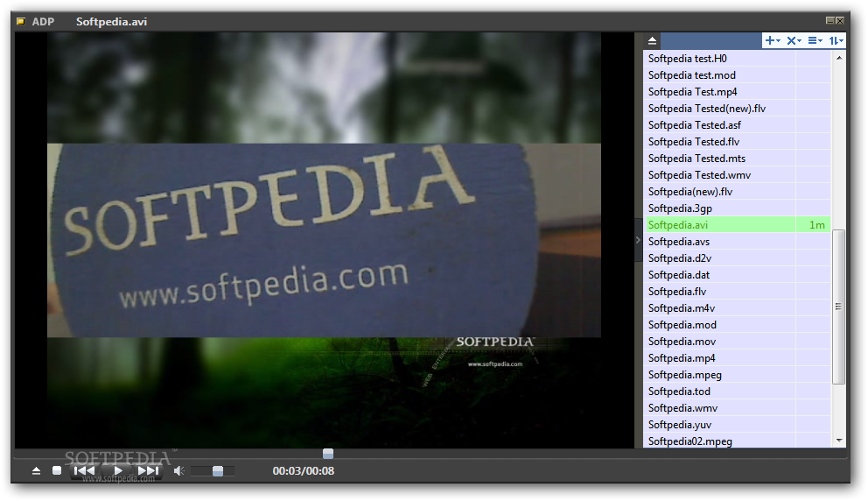Image resolution: width=868 pixels, height=501 pixels.
Task: Select Softpedia Tested.wmv in playlist
Action: (736, 174)
